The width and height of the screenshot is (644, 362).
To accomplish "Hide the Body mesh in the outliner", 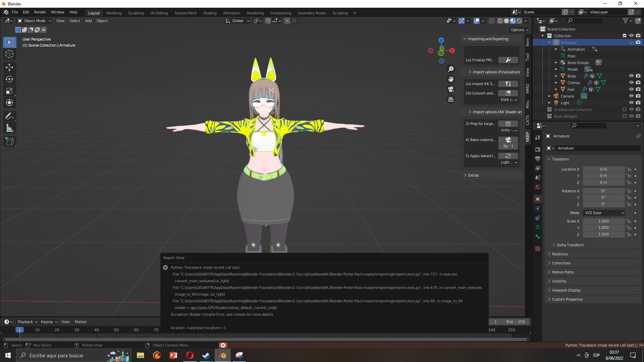I will (x=632, y=76).
